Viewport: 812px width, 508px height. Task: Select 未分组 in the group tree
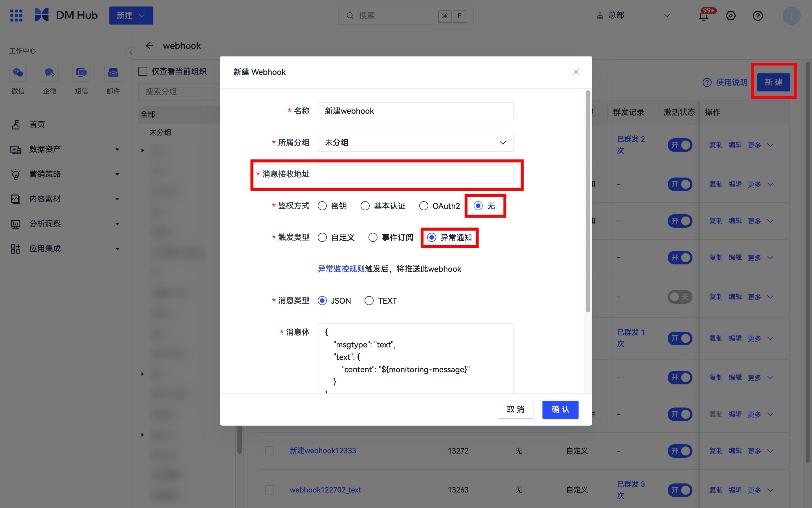coord(160,133)
